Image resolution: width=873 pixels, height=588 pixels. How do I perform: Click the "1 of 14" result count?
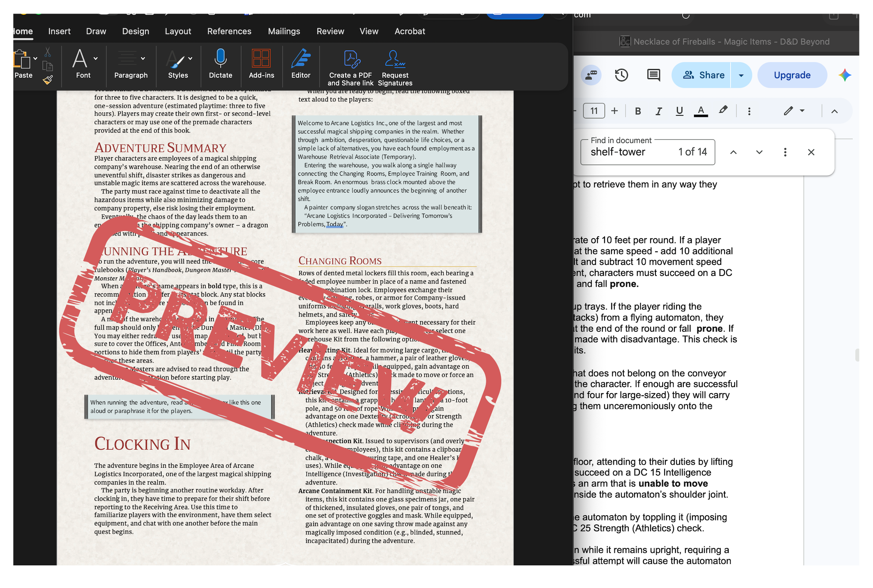(692, 152)
